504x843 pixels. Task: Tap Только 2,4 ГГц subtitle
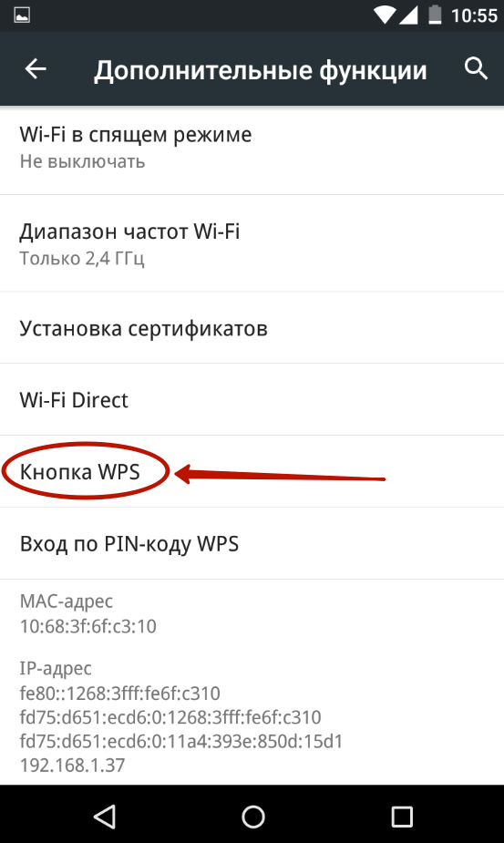(x=82, y=259)
